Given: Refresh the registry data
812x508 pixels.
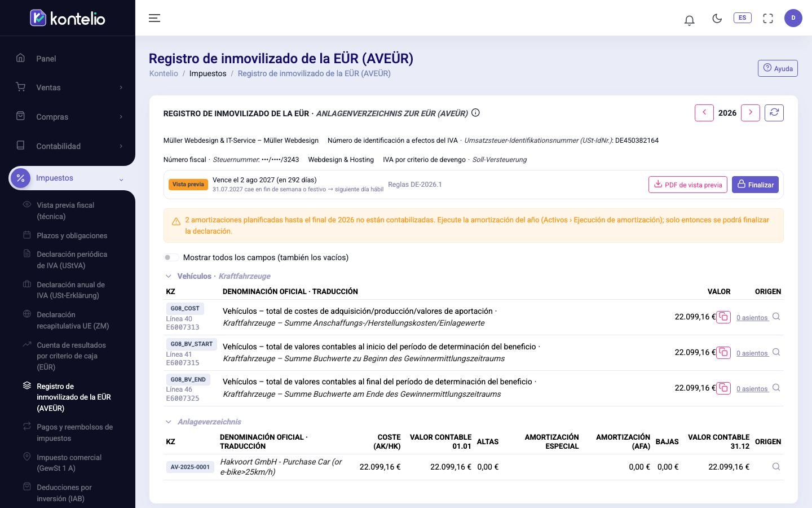Looking at the screenshot, I should click(x=774, y=113).
